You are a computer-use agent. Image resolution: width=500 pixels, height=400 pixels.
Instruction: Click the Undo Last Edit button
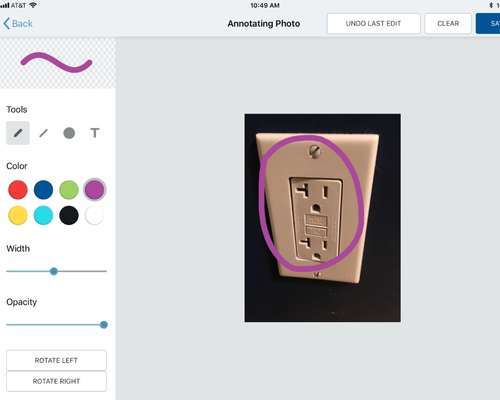pyautogui.click(x=374, y=24)
